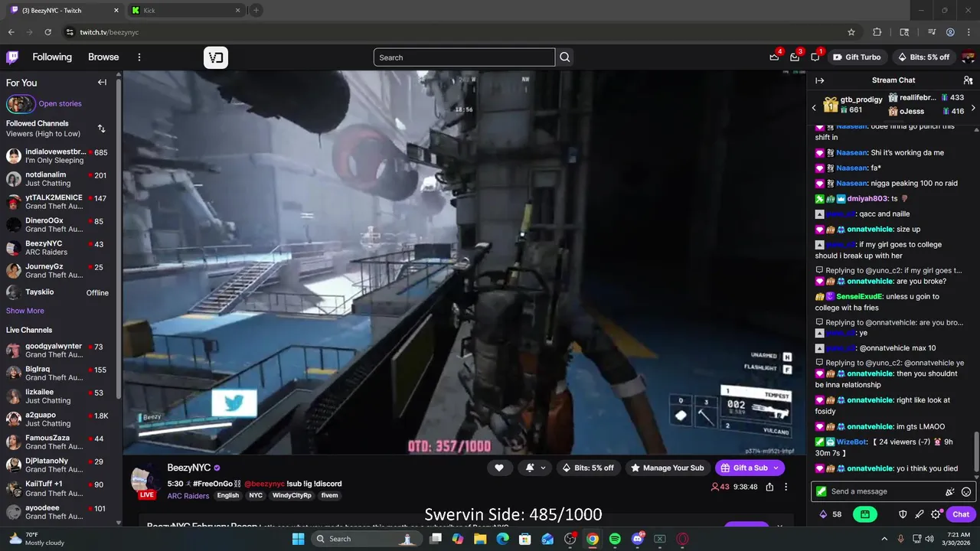Open stories link in sidebar

click(x=60, y=103)
